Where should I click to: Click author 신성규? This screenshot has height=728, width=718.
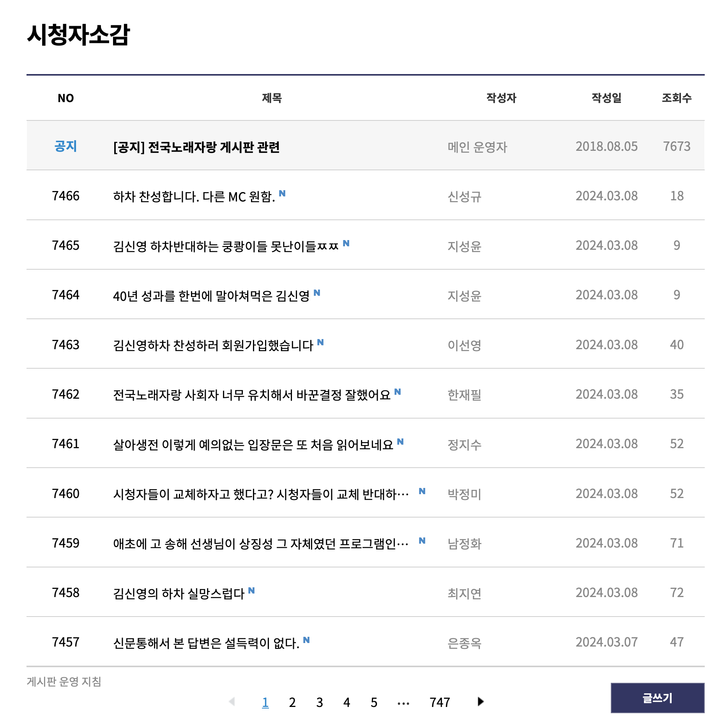click(x=465, y=196)
